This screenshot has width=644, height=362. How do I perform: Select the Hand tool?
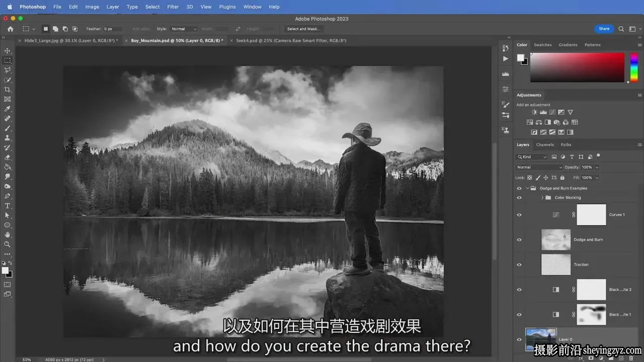[8, 235]
